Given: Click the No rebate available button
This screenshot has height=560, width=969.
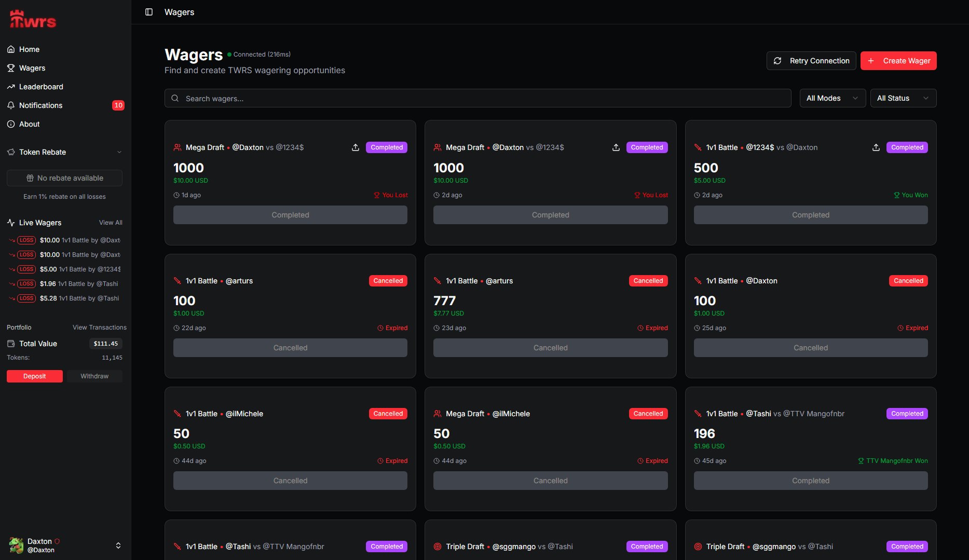Looking at the screenshot, I should (64, 178).
